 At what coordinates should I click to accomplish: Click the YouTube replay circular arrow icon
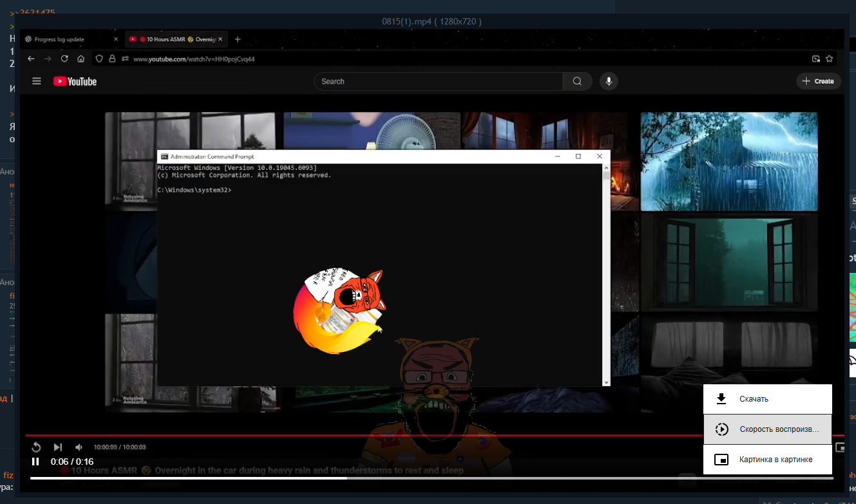click(x=36, y=447)
